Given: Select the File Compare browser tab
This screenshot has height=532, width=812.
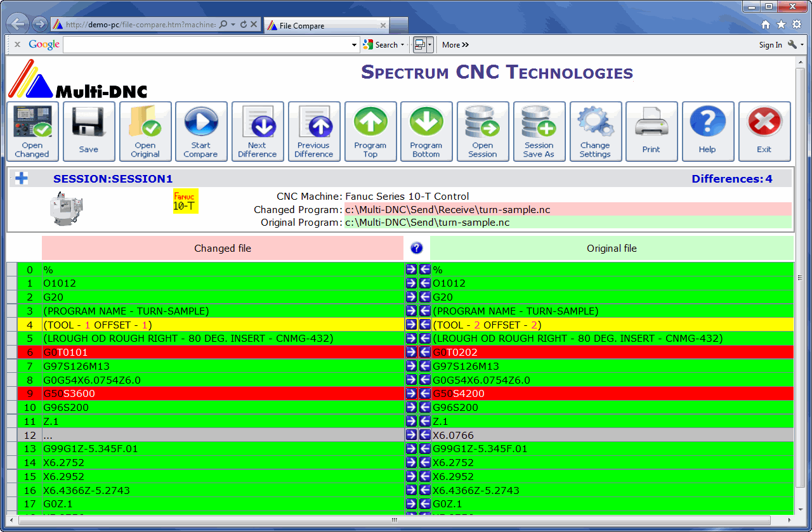Looking at the screenshot, I should tap(326, 25).
